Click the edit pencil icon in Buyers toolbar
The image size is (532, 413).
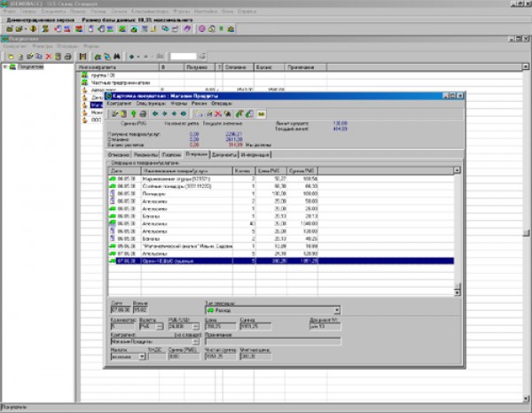pyautogui.click(x=30, y=57)
